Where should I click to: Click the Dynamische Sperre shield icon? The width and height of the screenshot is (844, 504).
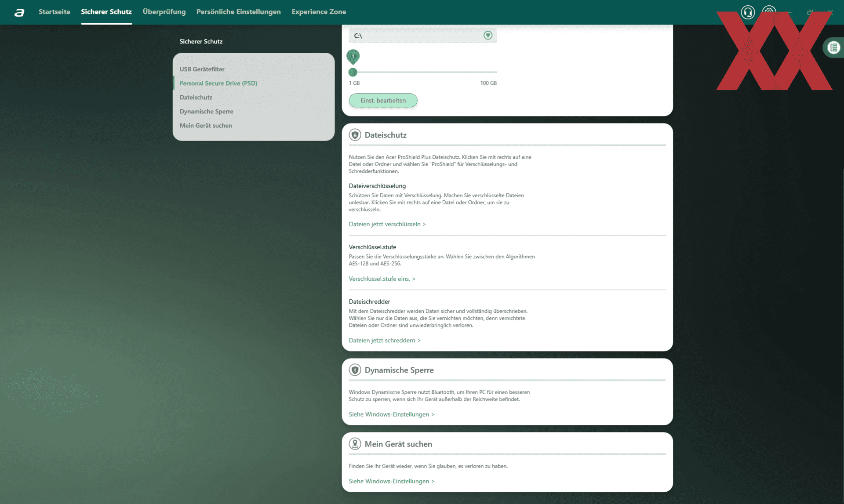(x=355, y=370)
